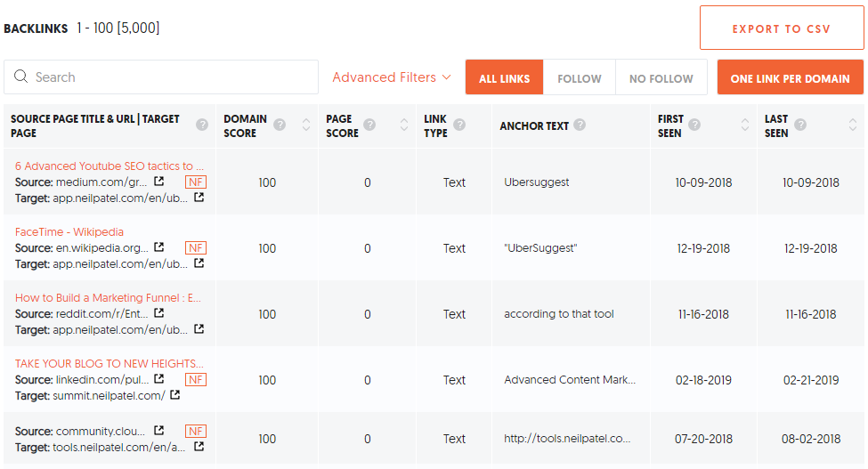Open 'How to Build a Marketing Funnel' link
The height and width of the screenshot is (469, 868).
point(108,297)
